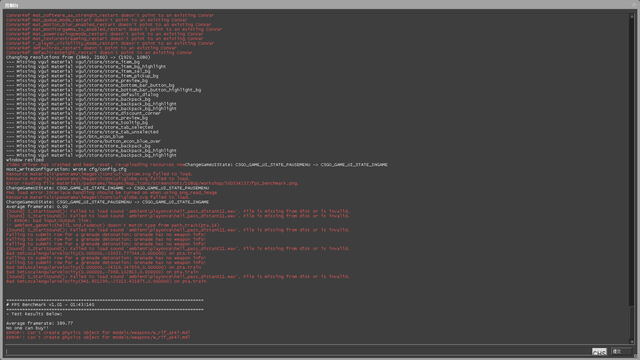Image resolution: width=640 pixels, height=360 pixels.
Task: Click the missing store_item_pickup_bg material line
Action: [x=82, y=76]
